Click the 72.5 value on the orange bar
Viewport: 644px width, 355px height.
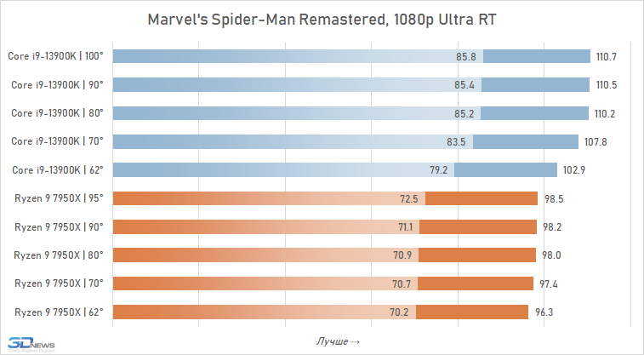[x=409, y=198]
